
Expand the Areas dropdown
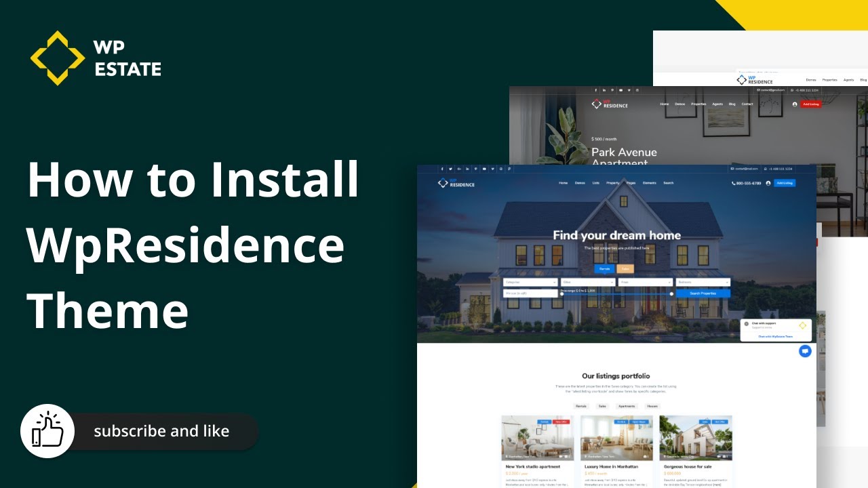pos(645,282)
